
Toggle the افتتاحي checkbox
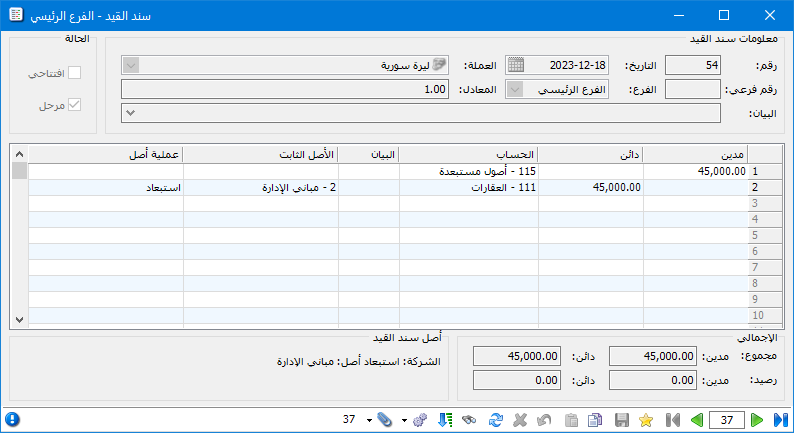click(74, 73)
